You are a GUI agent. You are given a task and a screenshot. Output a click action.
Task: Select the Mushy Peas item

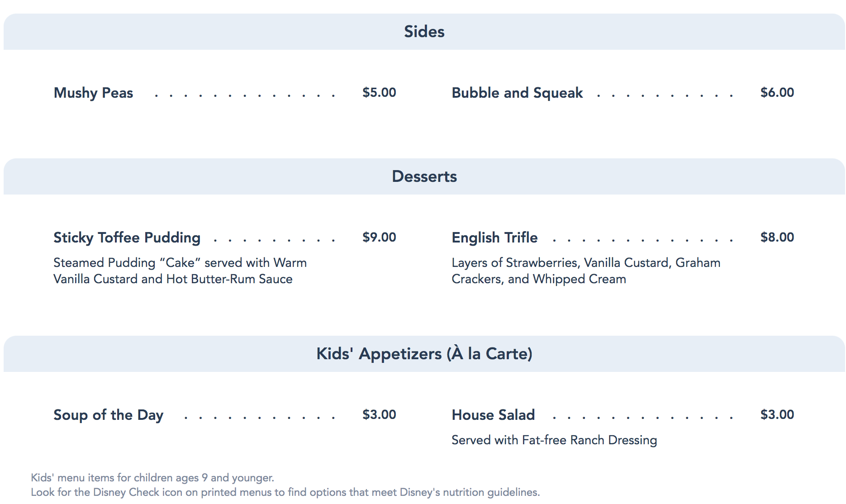pyautogui.click(x=93, y=93)
